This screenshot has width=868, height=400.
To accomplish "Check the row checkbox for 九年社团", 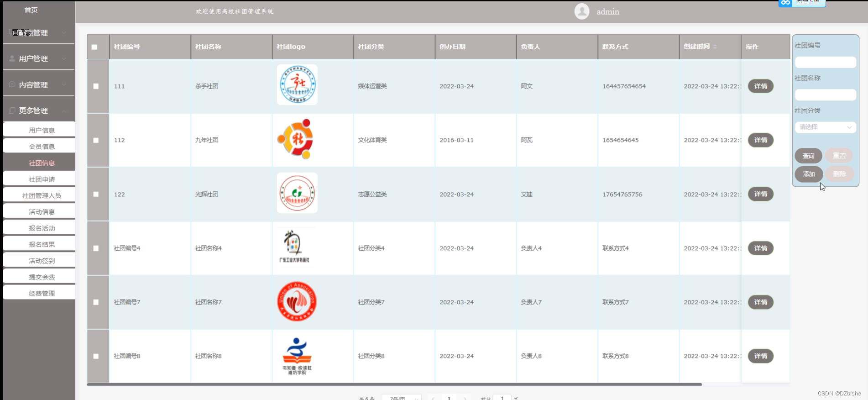I will (x=96, y=140).
